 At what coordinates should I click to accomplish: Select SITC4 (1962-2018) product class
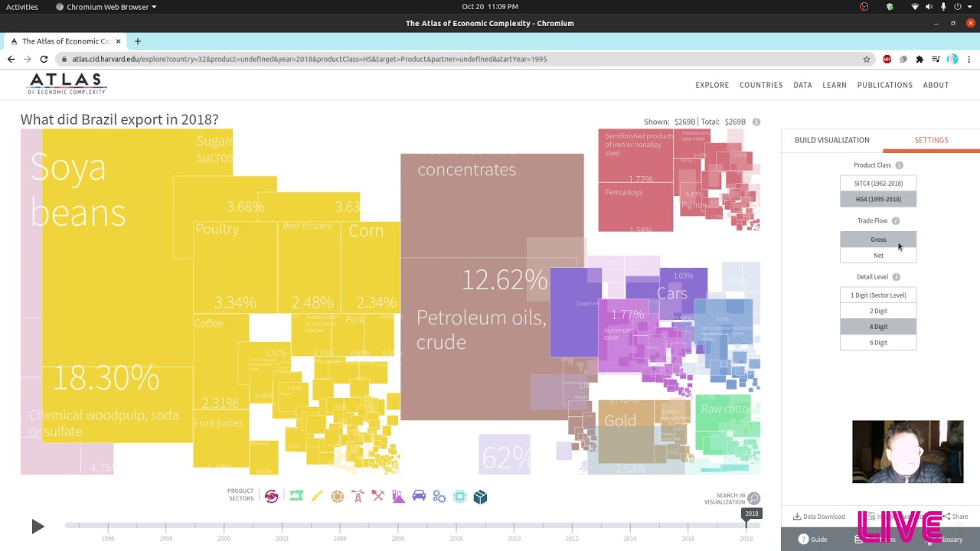(878, 184)
